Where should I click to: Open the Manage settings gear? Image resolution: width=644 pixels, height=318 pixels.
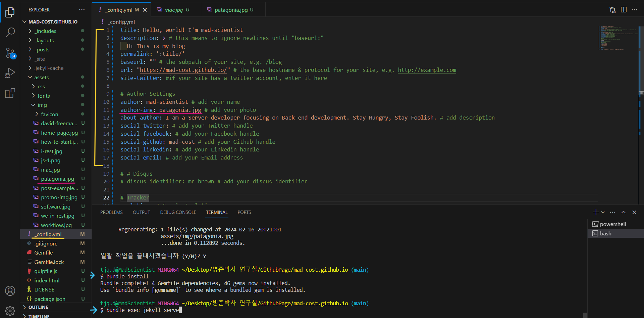[x=10, y=311]
